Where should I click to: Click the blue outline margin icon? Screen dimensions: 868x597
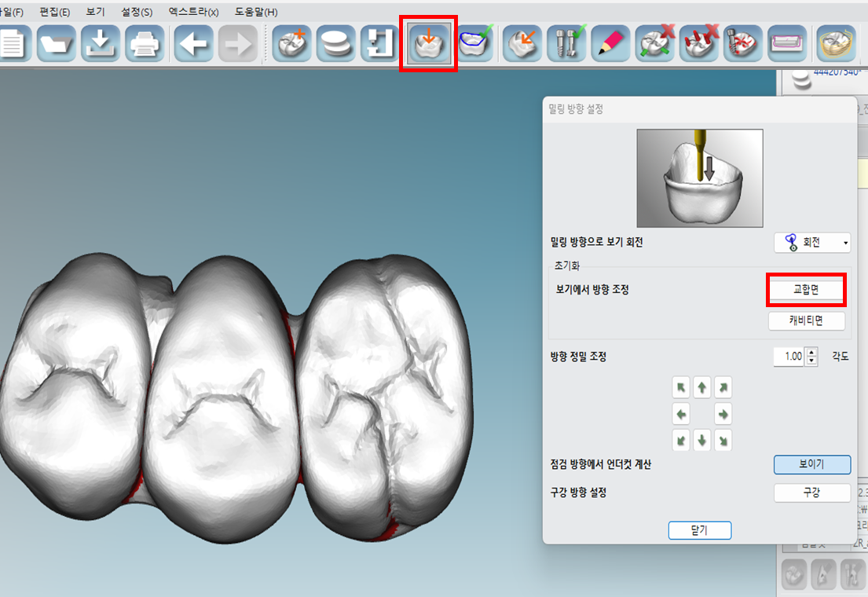tap(475, 43)
